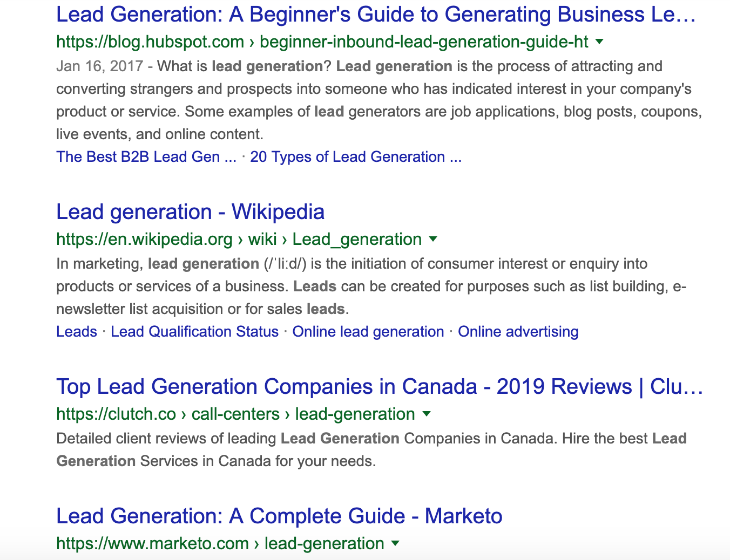Expand the dropdown arrow beside en.wikipedia.org URL
Viewport: 730px width, 560px height.
point(432,239)
